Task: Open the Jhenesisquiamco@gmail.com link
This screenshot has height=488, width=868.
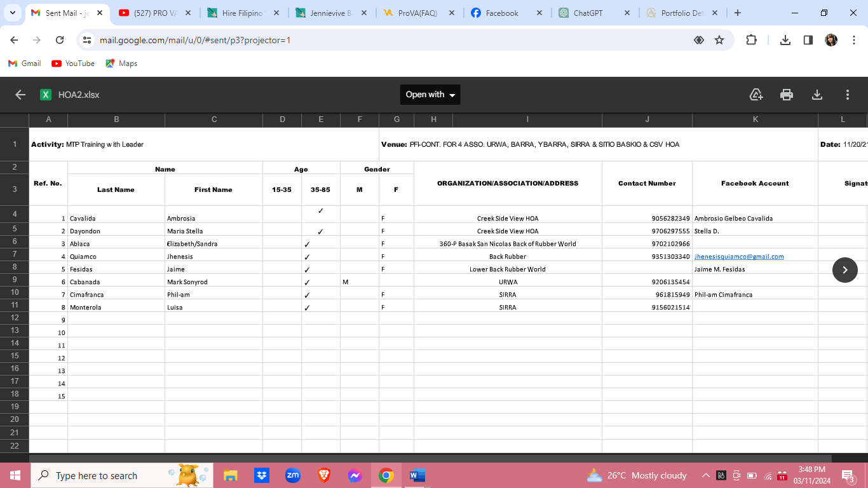Action: (739, 257)
